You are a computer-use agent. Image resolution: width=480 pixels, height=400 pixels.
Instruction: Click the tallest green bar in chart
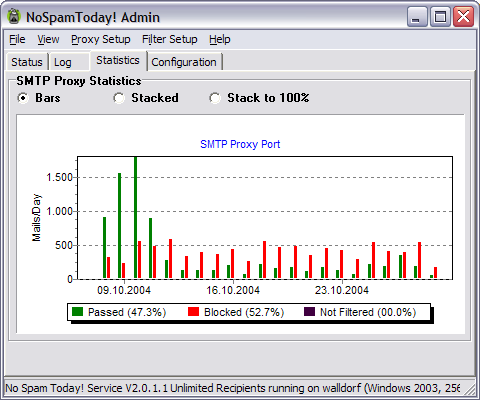(135, 217)
